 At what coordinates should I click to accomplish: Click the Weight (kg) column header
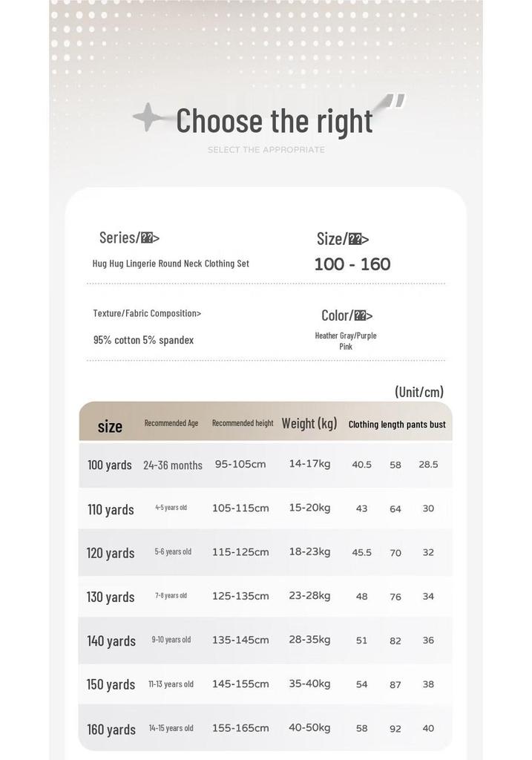click(x=309, y=423)
